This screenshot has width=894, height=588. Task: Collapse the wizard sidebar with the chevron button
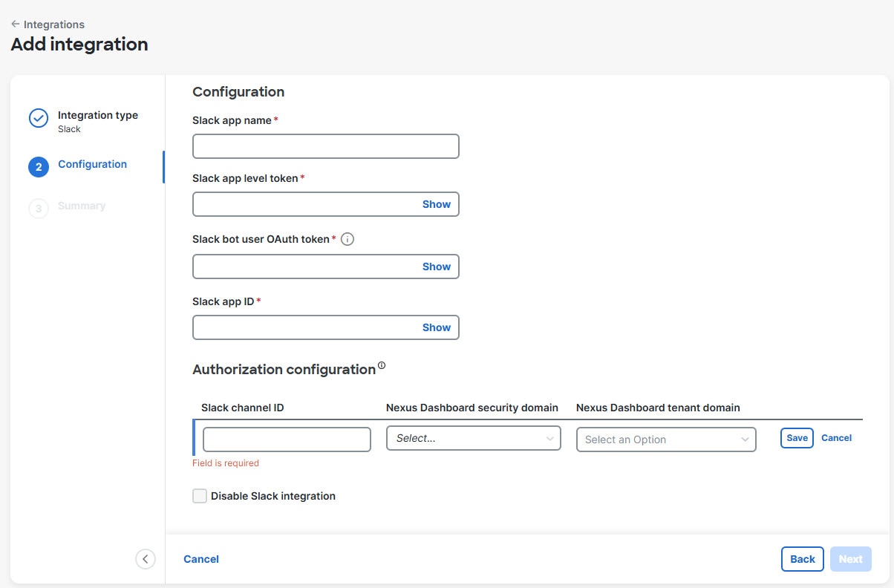click(146, 559)
